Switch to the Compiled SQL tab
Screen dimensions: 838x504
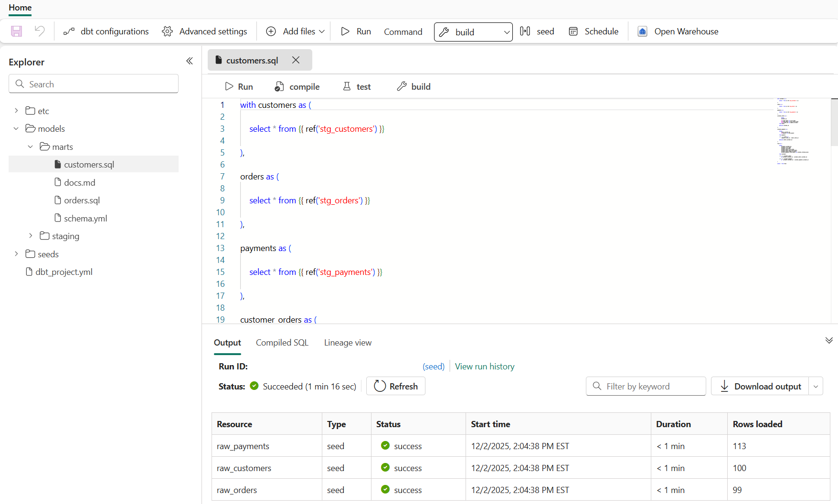click(x=282, y=343)
